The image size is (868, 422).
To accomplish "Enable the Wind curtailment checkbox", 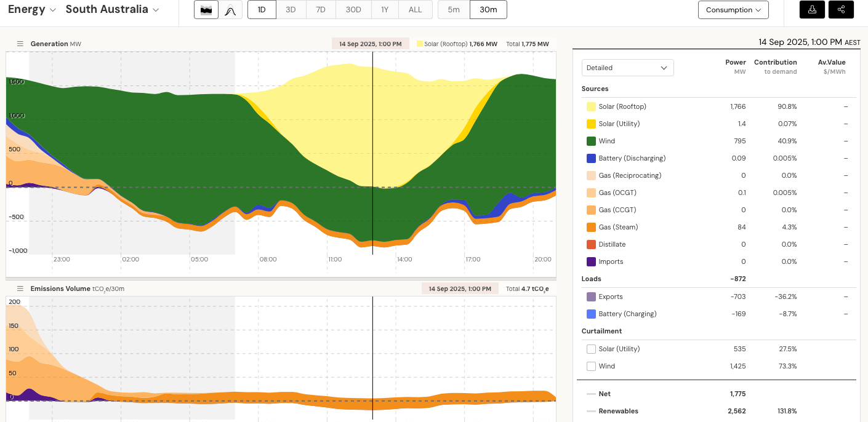I will pyautogui.click(x=591, y=366).
